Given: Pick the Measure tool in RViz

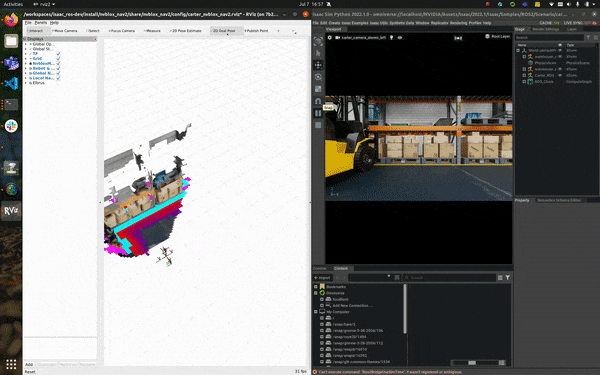Looking at the screenshot, I should click(x=152, y=31).
